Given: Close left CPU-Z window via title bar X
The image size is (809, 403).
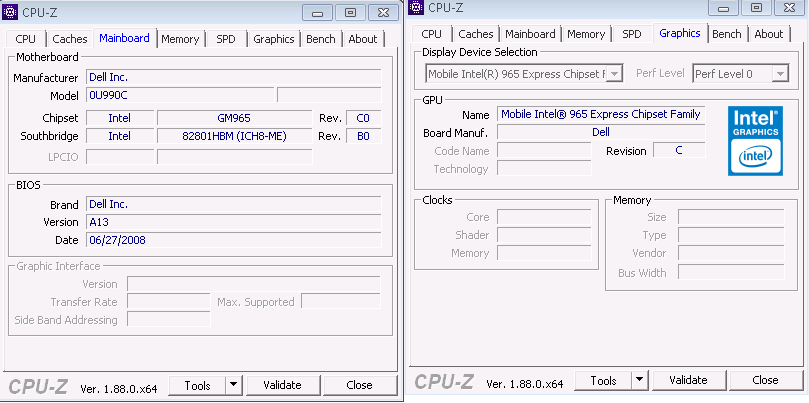Looking at the screenshot, I should [x=383, y=13].
